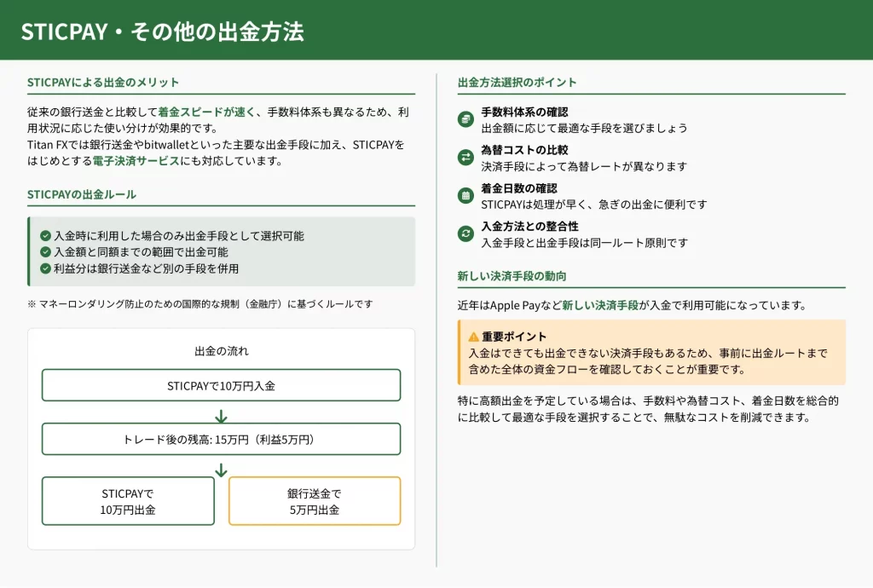
Task: Click the STICPAYの出金ルール section heading
Action: tap(81, 194)
